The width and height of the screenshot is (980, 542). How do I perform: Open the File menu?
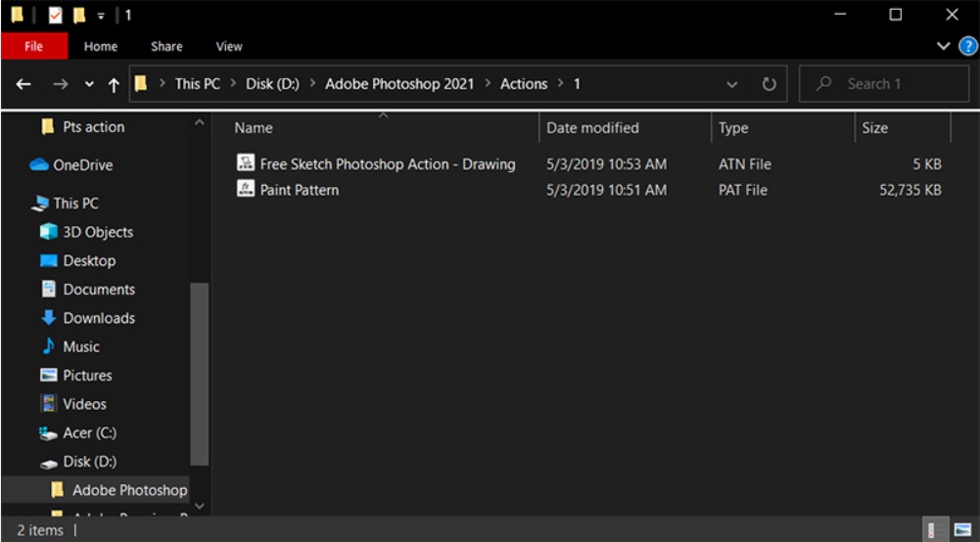click(x=33, y=46)
